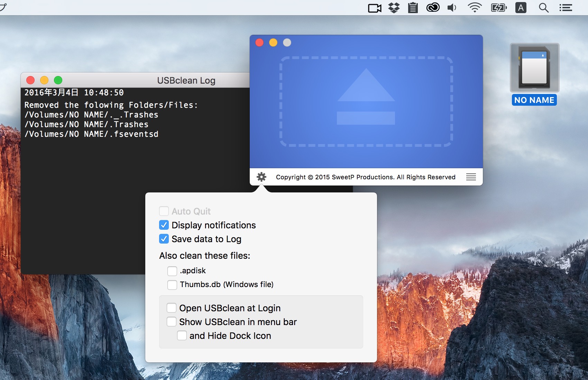Open Spotlight search
Image resolution: width=588 pixels, height=380 pixels.
pyautogui.click(x=544, y=8)
